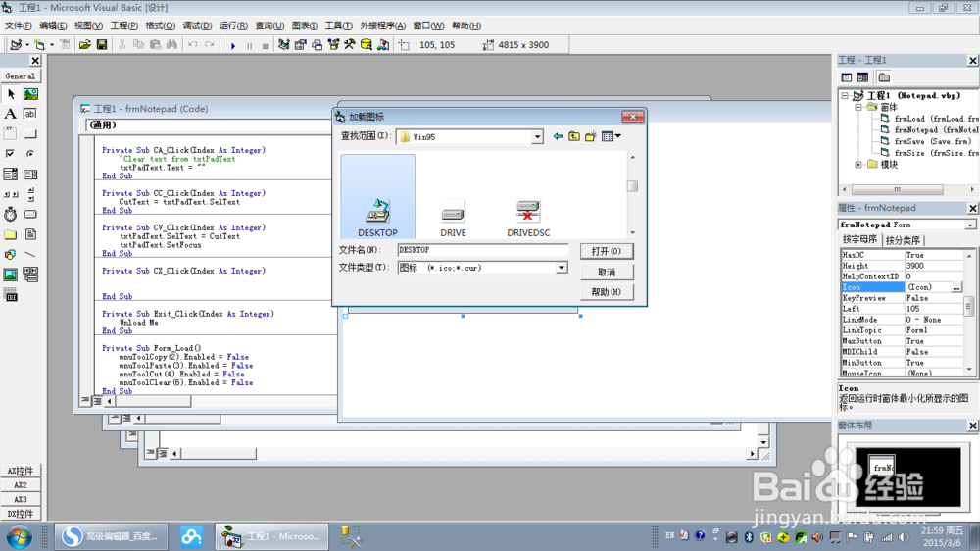
Task: Select the PictureBox control in toolbox
Action: coord(30,94)
